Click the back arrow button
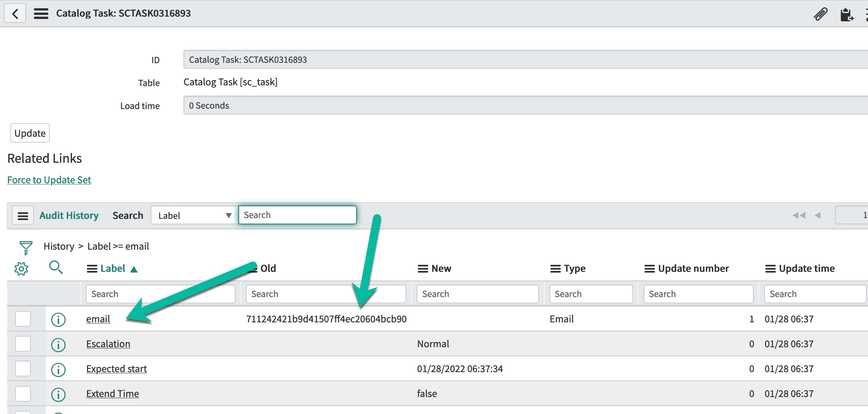 click(x=15, y=13)
